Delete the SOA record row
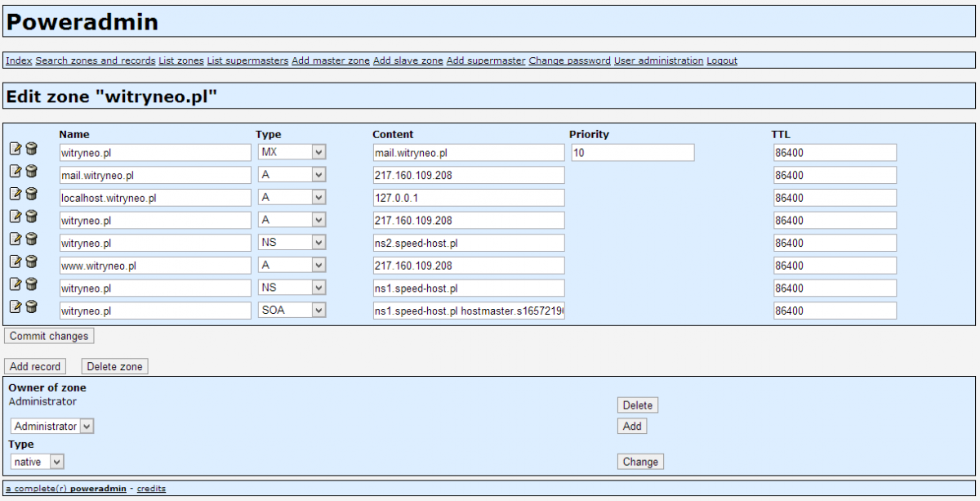Screen dimensions: 980x501 (x=31, y=306)
